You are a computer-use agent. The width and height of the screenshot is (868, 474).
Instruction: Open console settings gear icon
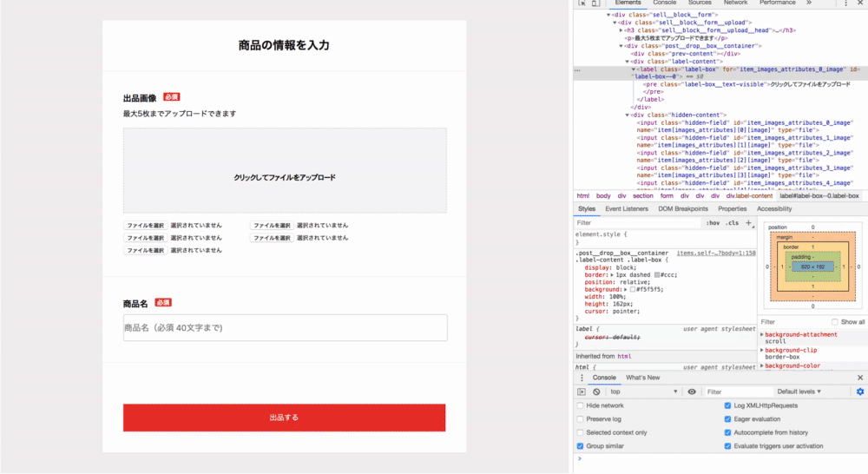[859, 392]
